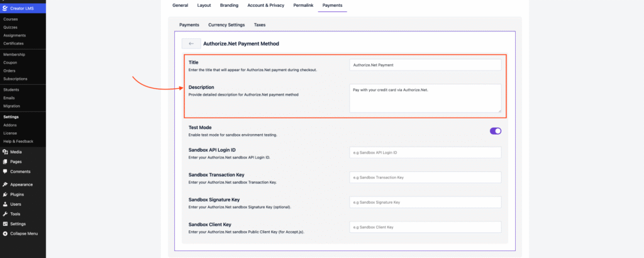Click the Test Mode label

200,127
